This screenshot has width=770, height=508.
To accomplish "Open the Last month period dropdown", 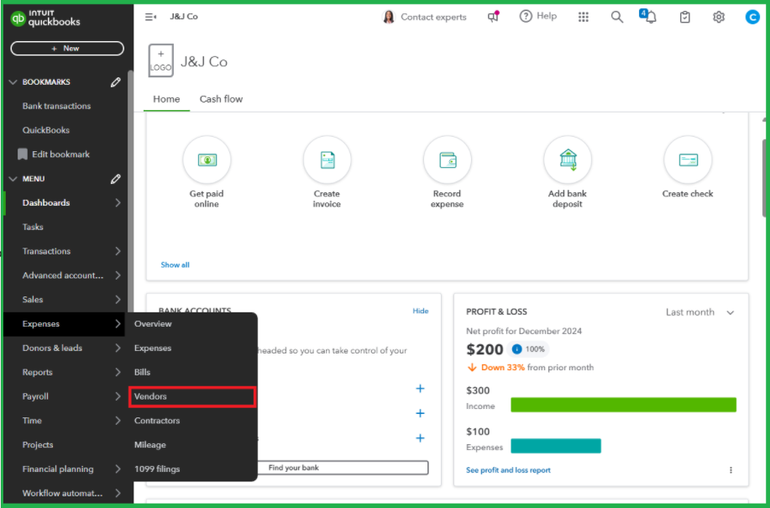I will pyautogui.click(x=700, y=312).
